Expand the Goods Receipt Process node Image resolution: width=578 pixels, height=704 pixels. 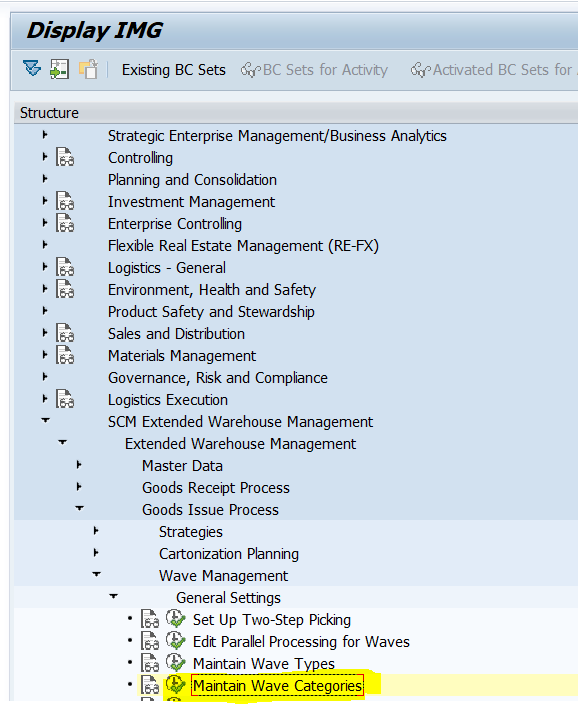coord(79,486)
